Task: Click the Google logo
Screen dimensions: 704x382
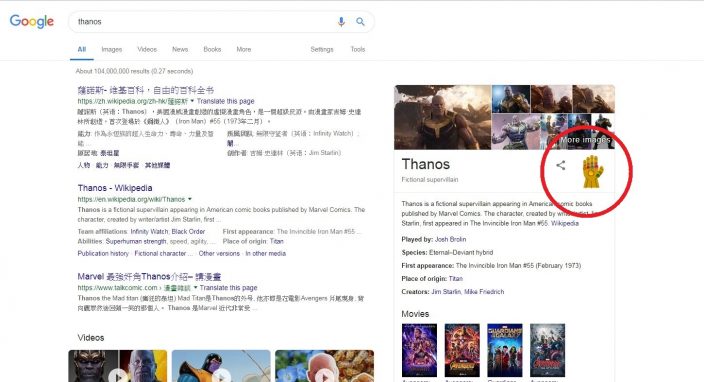Action: coord(31,21)
